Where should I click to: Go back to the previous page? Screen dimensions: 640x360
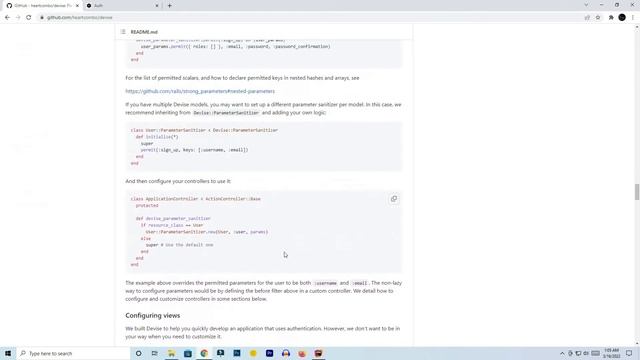(7, 18)
